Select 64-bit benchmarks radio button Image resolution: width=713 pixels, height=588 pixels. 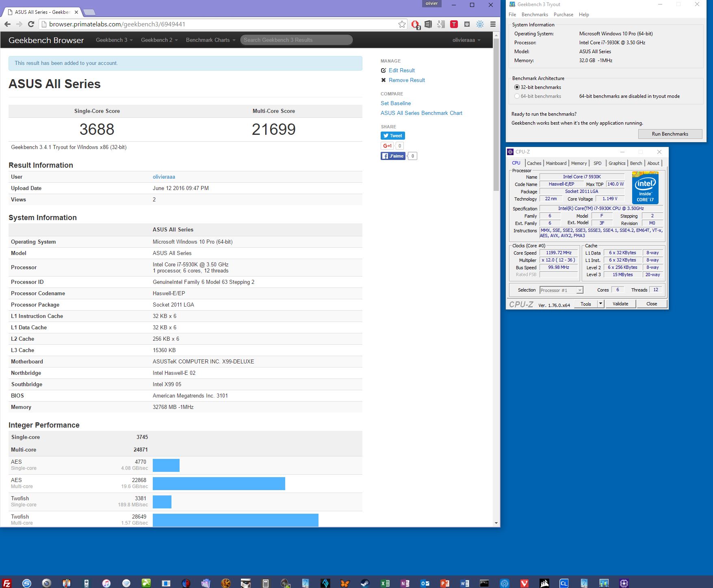tap(517, 96)
